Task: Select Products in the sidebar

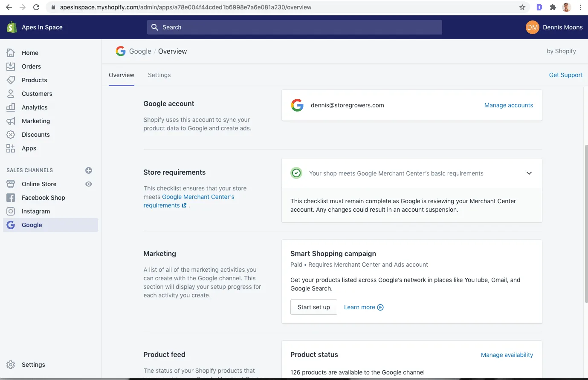Action: click(x=34, y=80)
